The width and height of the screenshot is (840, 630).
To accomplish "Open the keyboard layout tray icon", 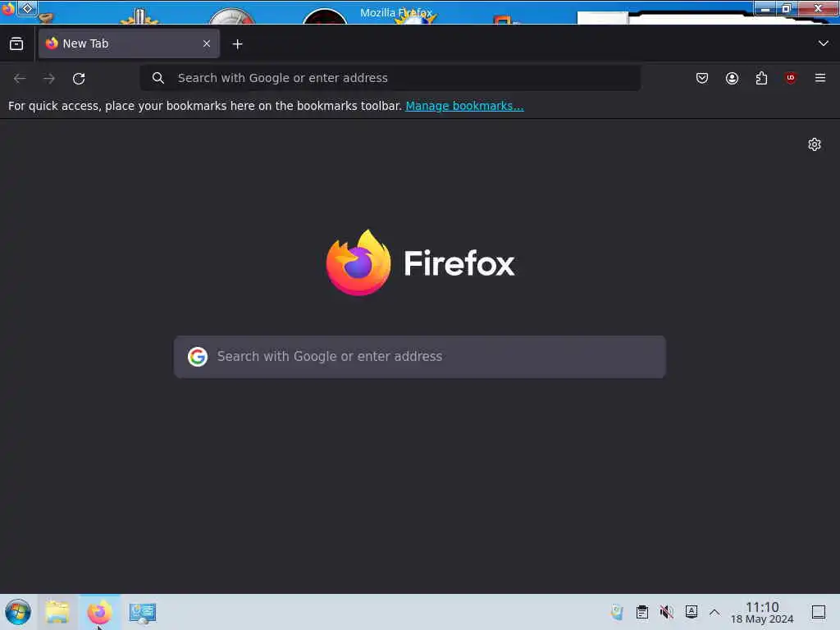I will tap(691, 612).
